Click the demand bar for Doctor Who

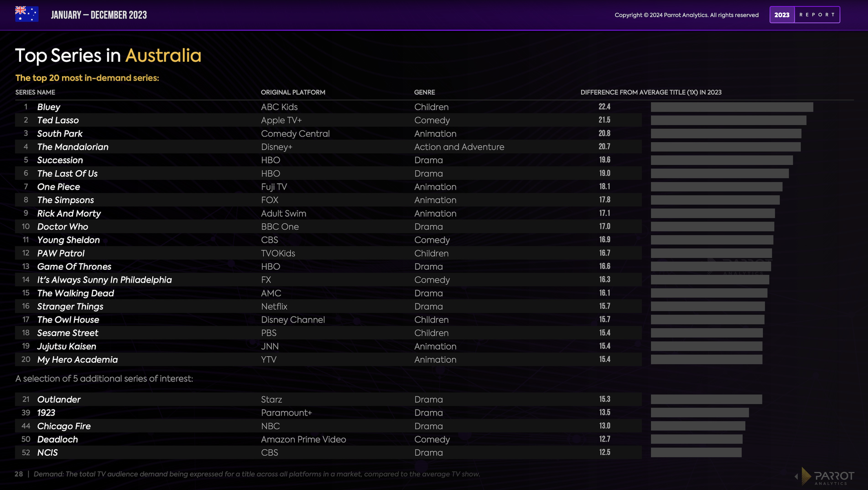click(712, 227)
